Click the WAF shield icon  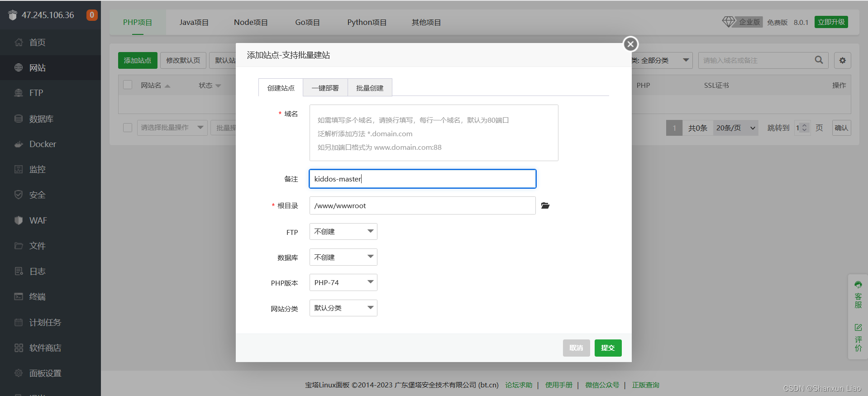point(19,220)
